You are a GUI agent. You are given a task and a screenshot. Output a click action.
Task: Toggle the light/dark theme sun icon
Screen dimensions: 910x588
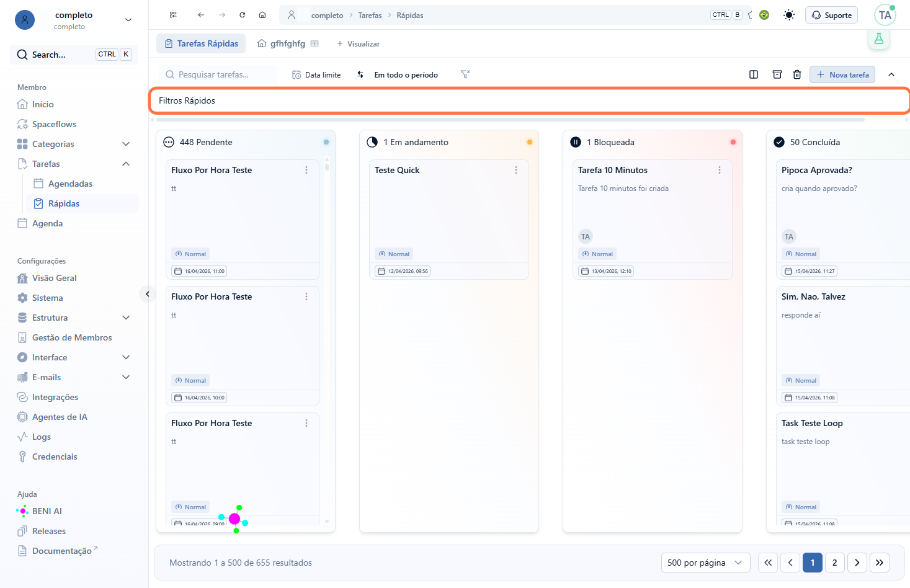pos(789,15)
